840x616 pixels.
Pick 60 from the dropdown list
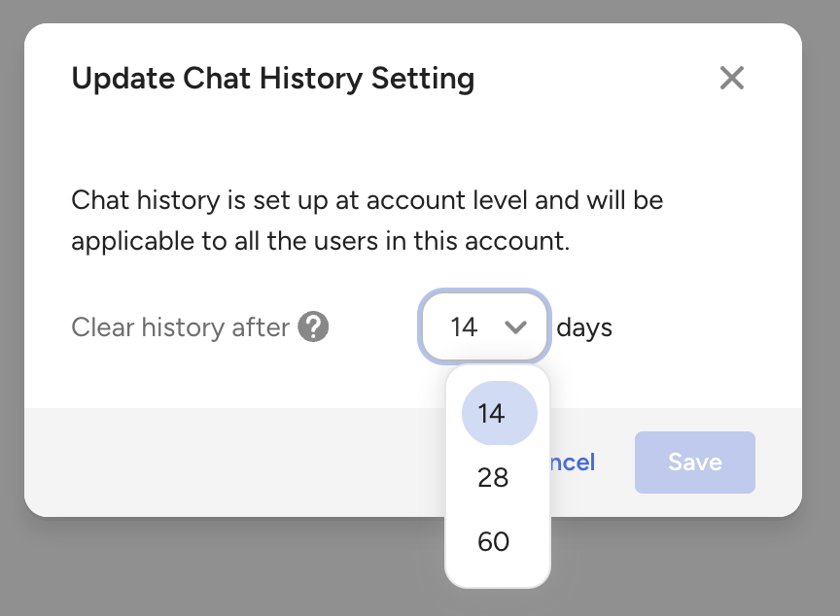coord(493,541)
